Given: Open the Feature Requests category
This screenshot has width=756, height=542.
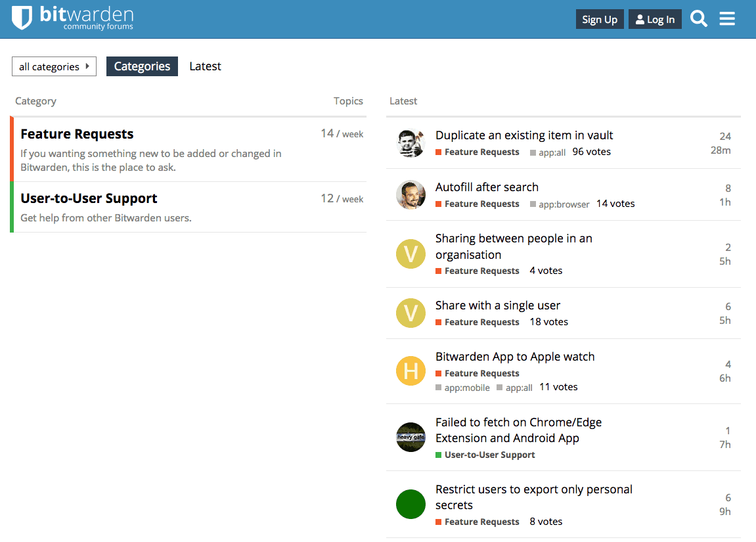Looking at the screenshot, I should click(77, 133).
